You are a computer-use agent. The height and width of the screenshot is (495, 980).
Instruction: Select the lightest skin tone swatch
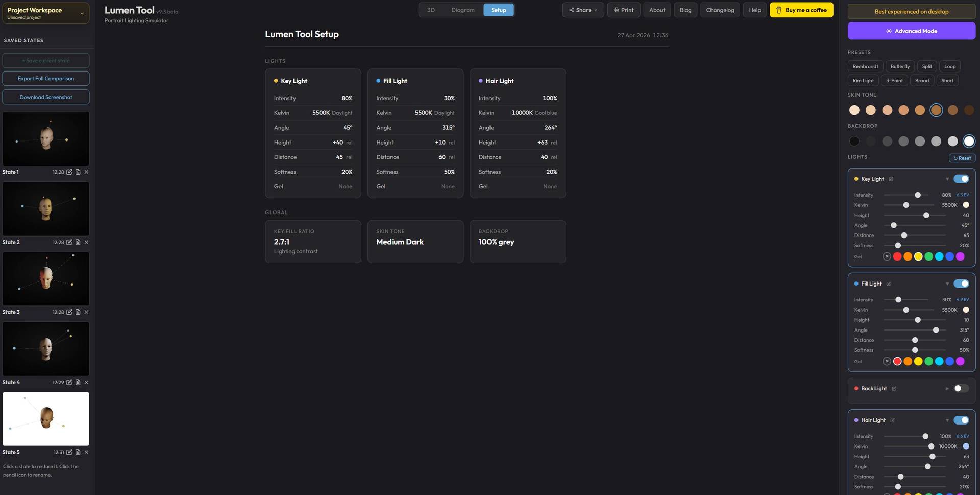click(x=854, y=110)
